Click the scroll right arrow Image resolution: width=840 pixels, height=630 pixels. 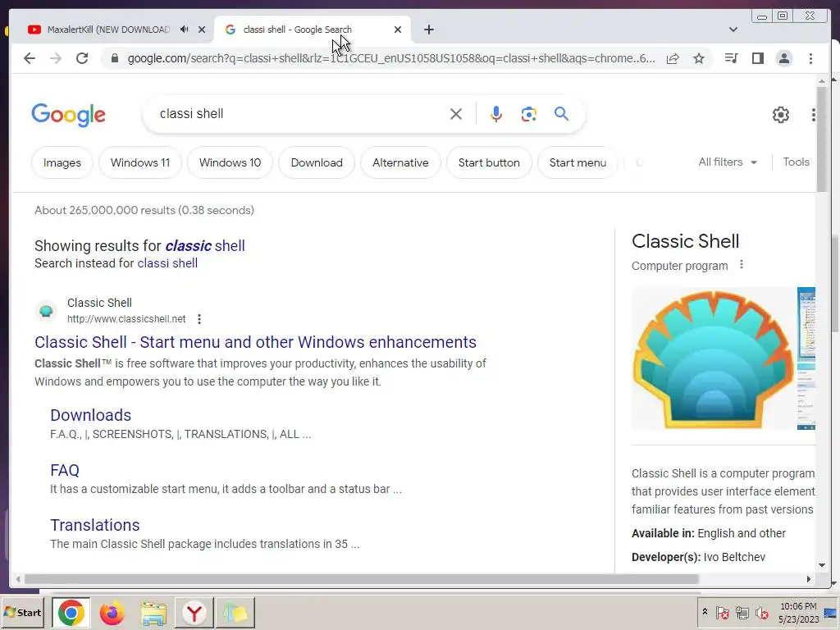809,579
